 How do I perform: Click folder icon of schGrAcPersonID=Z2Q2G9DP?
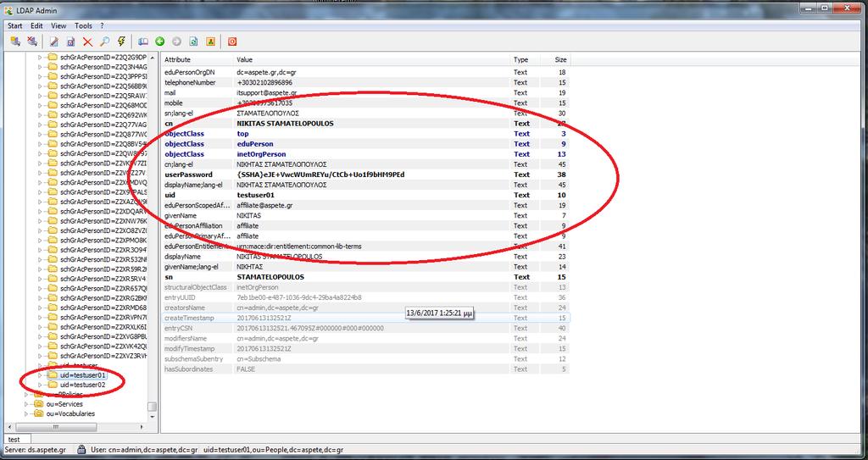53,57
